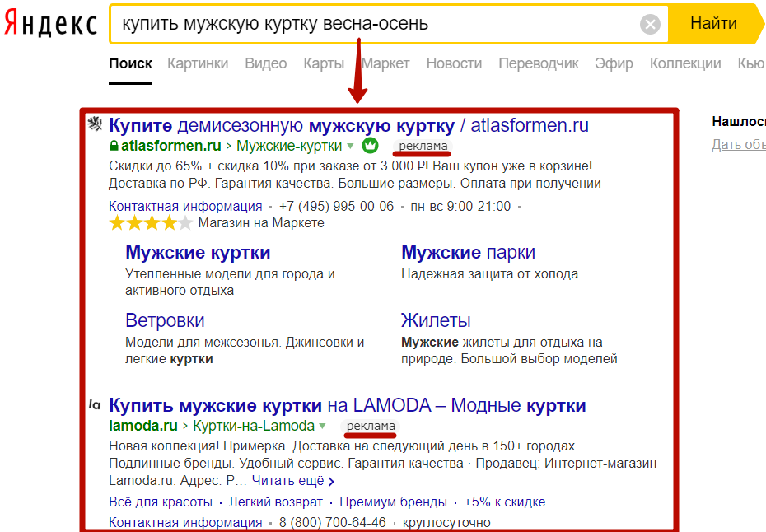
Task: Open the Коллекции tab
Action: point(685,63)
